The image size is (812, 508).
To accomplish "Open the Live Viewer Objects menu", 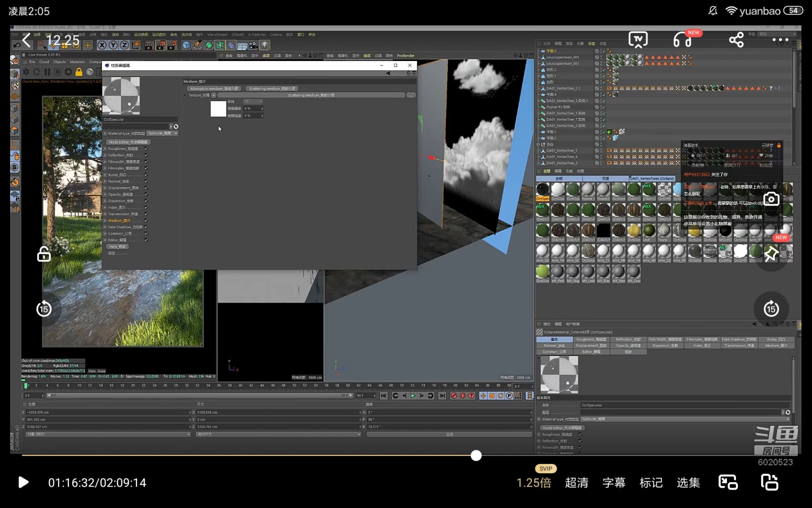I will [59, 62].
